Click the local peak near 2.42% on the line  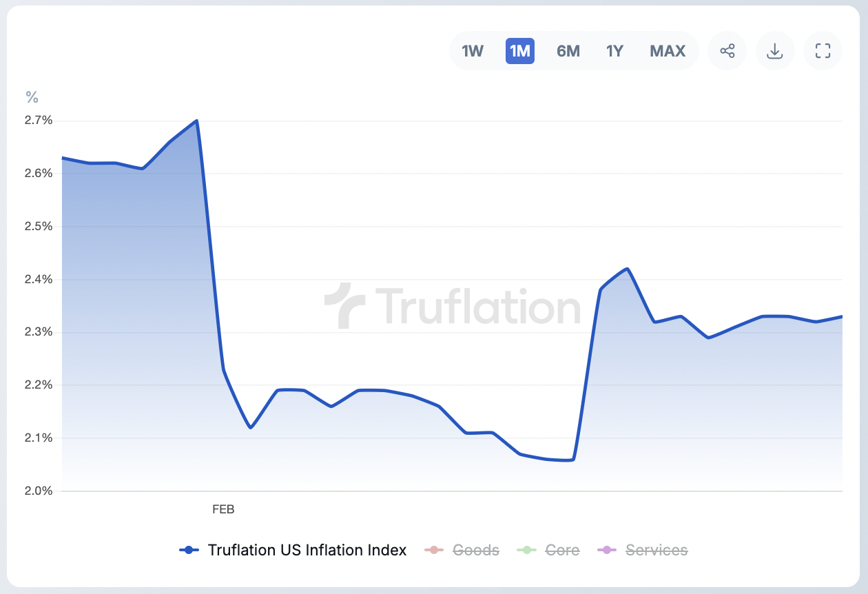coord(627,269)
